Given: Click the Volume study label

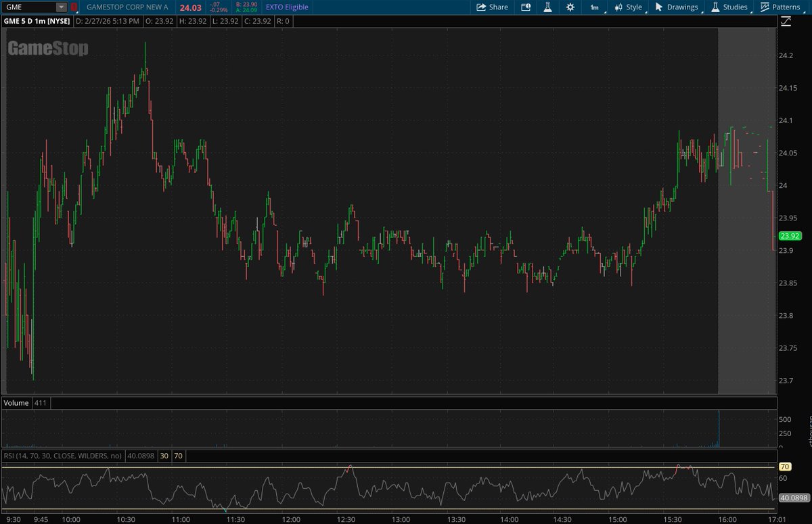Looking at the screenshot, I should pyautogui.click(x=16, y=403).
